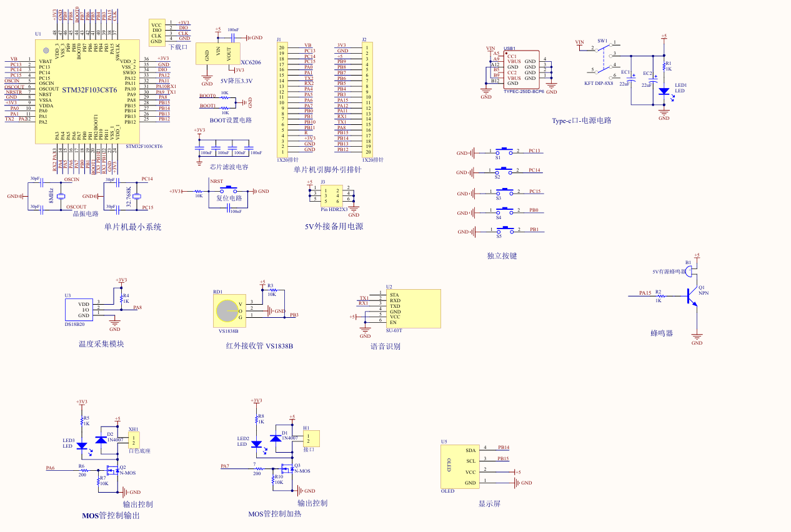Select the OLED display component U5
Screen dimensions: 791x532
point(459,466)
